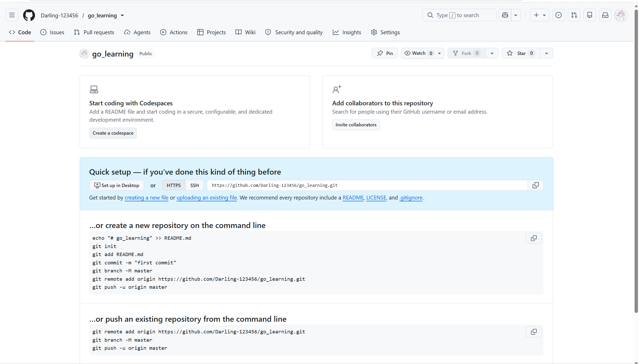This screenshot has height=364, width=639.
Task: Click Invite collaborators button
Action: click(356, 125)
